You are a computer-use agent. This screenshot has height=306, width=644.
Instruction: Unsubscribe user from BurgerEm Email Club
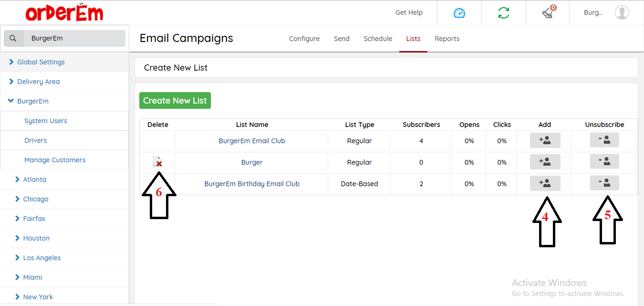coord(604,141)
